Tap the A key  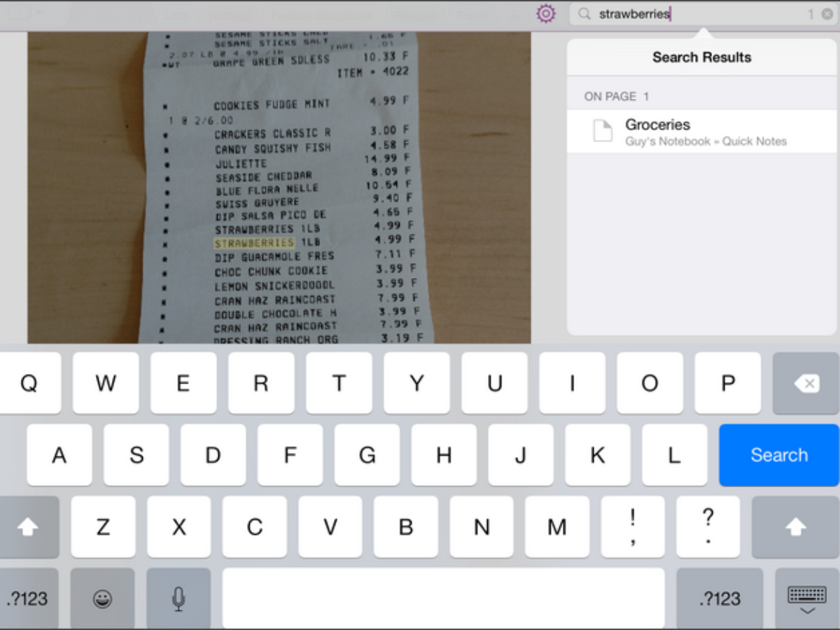(59, 455)
